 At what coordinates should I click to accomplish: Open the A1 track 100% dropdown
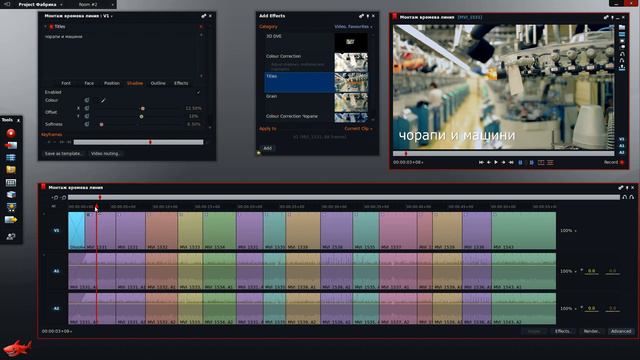point(568,271)
